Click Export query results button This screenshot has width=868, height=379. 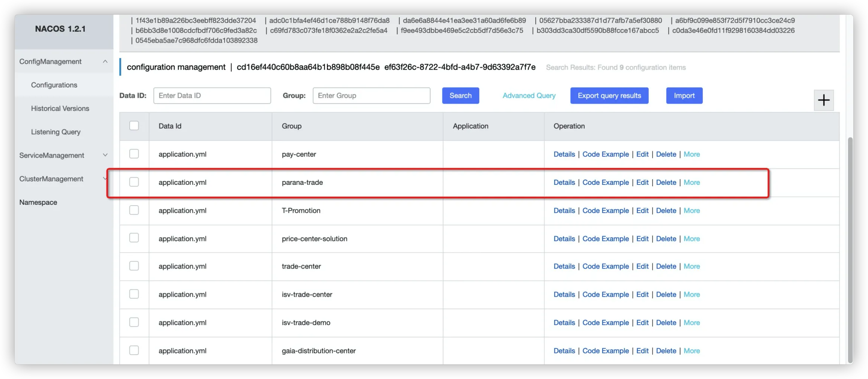coord(609,96)
